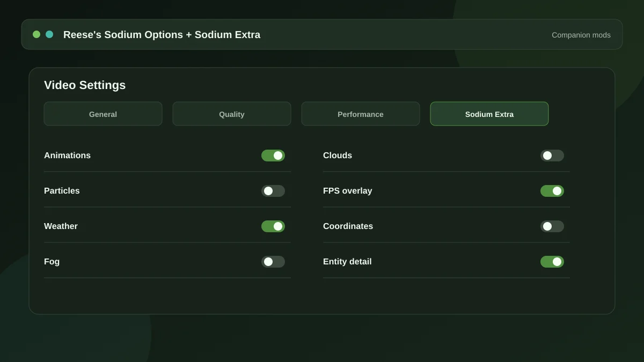The height and width of the screenshot is (362, 644).
Task: Enable the Fog toggle
Action: click(x=273, y=262)
